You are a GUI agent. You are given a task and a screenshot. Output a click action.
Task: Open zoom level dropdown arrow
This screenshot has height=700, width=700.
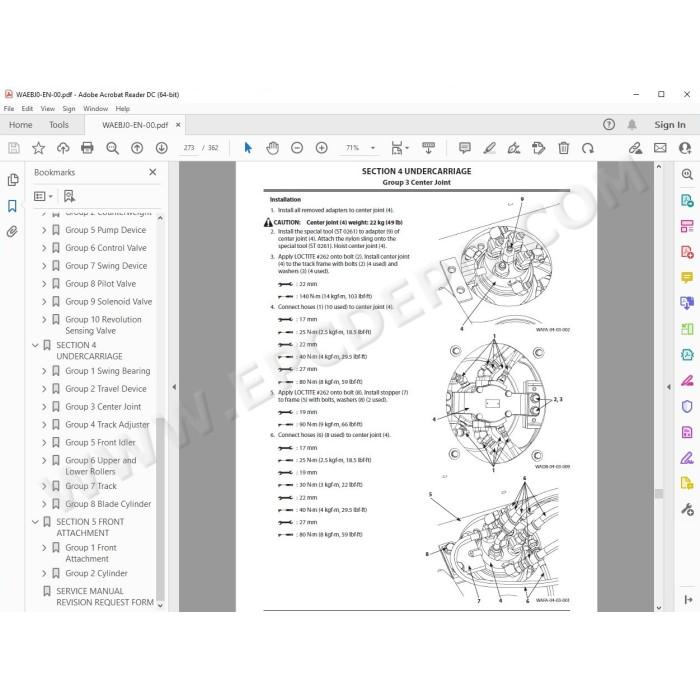coord(373,148)
